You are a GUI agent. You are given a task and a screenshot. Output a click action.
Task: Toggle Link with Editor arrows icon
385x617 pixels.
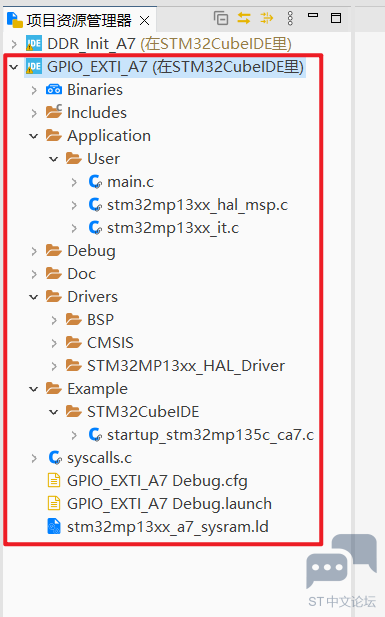click(x=244, y=18)
